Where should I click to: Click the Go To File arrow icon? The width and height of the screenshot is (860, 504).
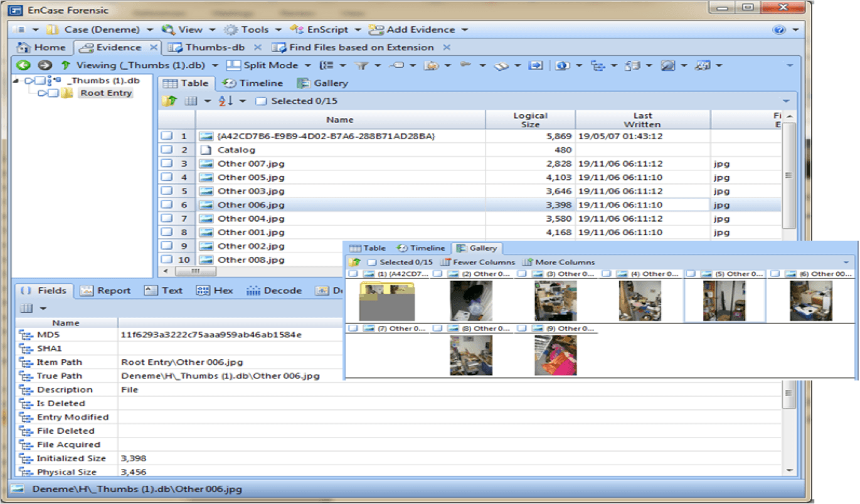coord(535,65)
